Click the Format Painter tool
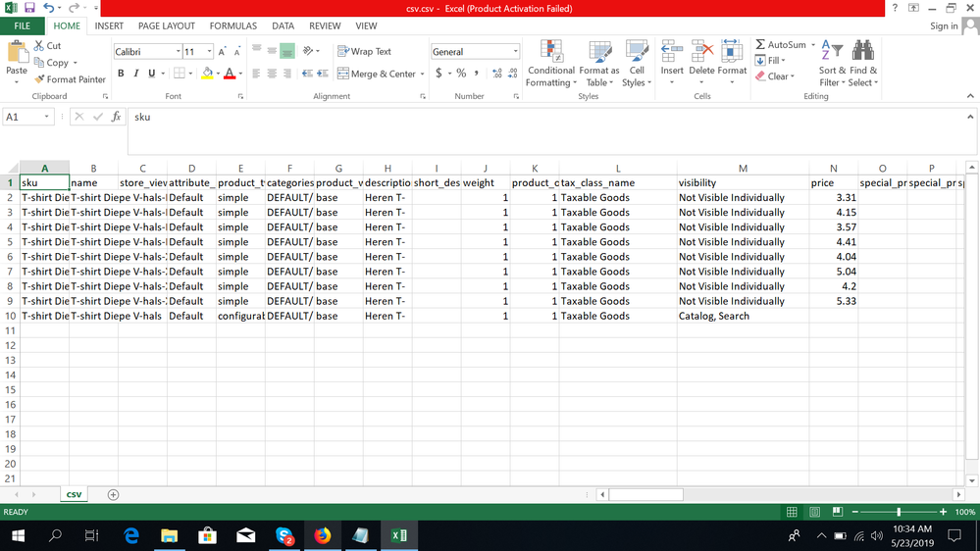The image size is (980, 551). (x=70, y=79)
